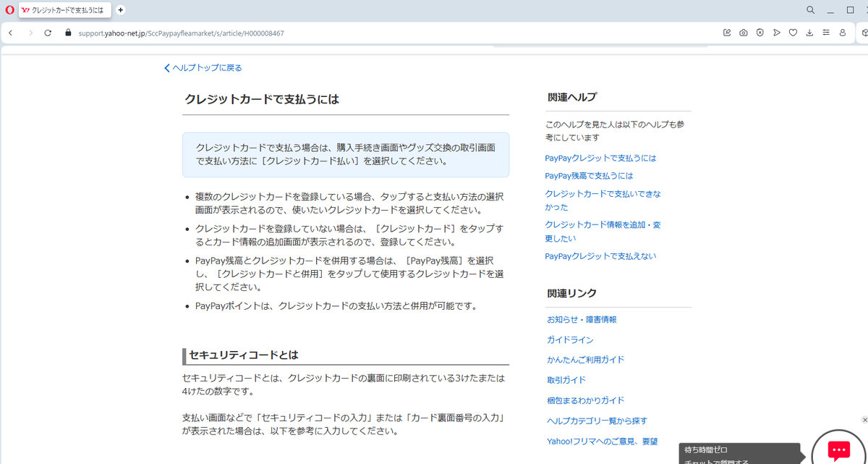Click the tab search magnifier icon
The width and height of the screenshot is (868, 464).
(x=811, y=10)
